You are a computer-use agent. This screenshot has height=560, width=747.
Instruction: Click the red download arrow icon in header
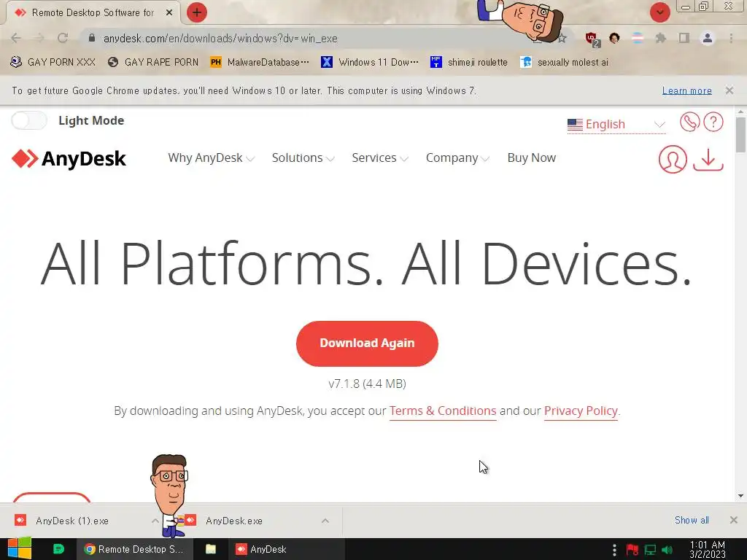(x=708, y=159)
